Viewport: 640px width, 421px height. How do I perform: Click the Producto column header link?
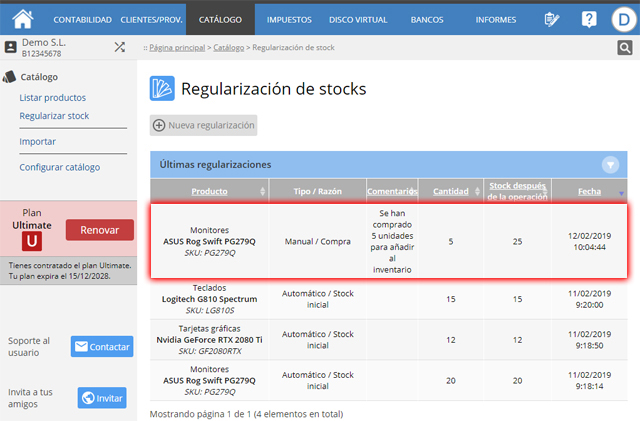point(209,191)
